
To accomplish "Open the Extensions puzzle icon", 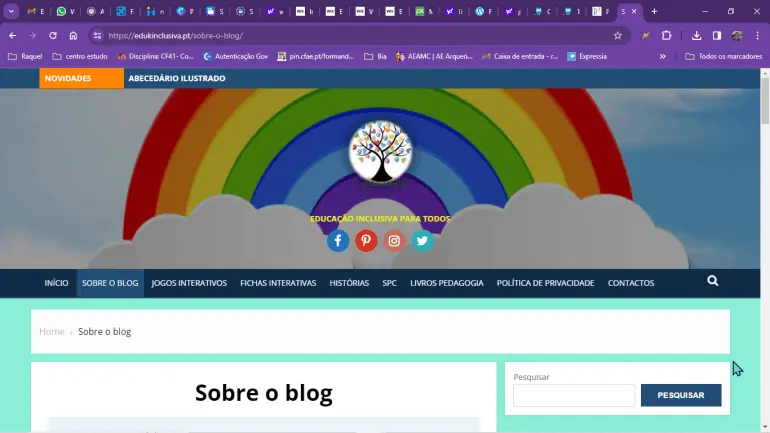I will click(x=666, y=35).
